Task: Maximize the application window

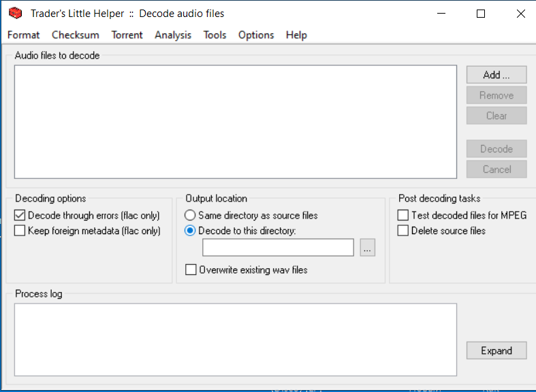Action: pos(481,14)
